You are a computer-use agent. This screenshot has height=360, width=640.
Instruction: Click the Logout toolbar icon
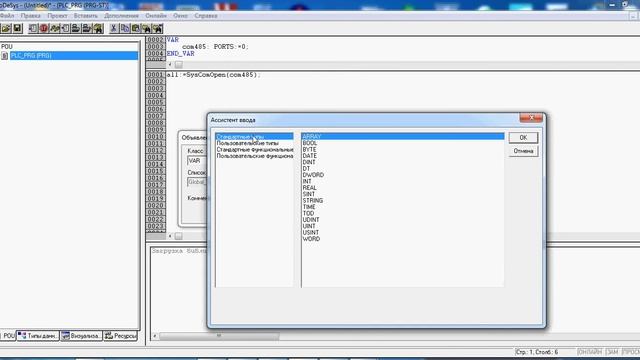click(87, 28)
